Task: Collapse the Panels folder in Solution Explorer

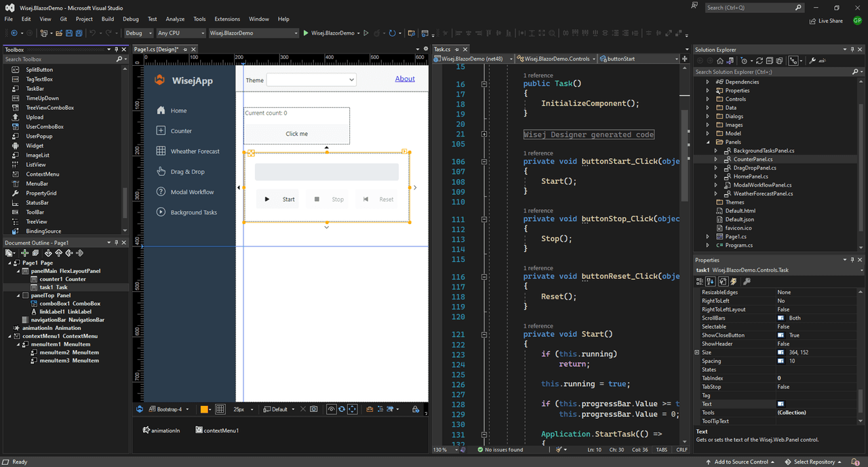Action: tap(707, 142)
